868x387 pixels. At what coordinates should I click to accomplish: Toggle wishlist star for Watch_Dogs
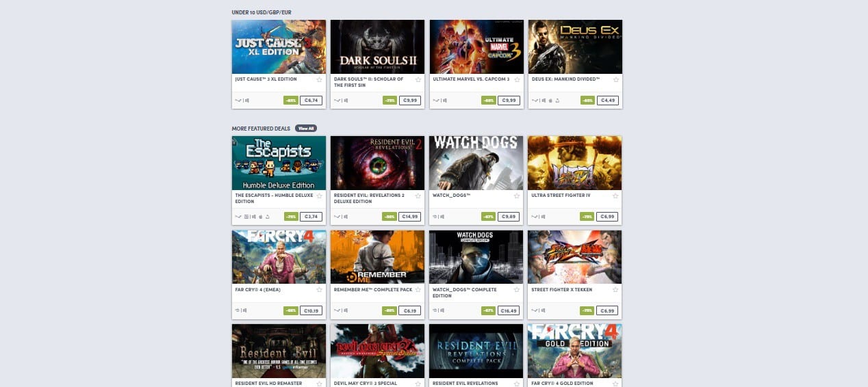[x=518, y=196]
